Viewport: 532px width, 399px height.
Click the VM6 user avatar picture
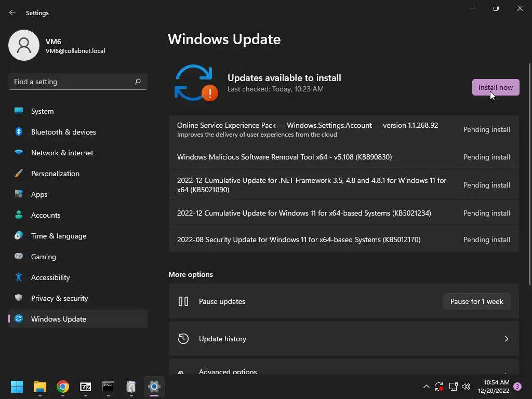pyautogui.click(x=24, y=45)
